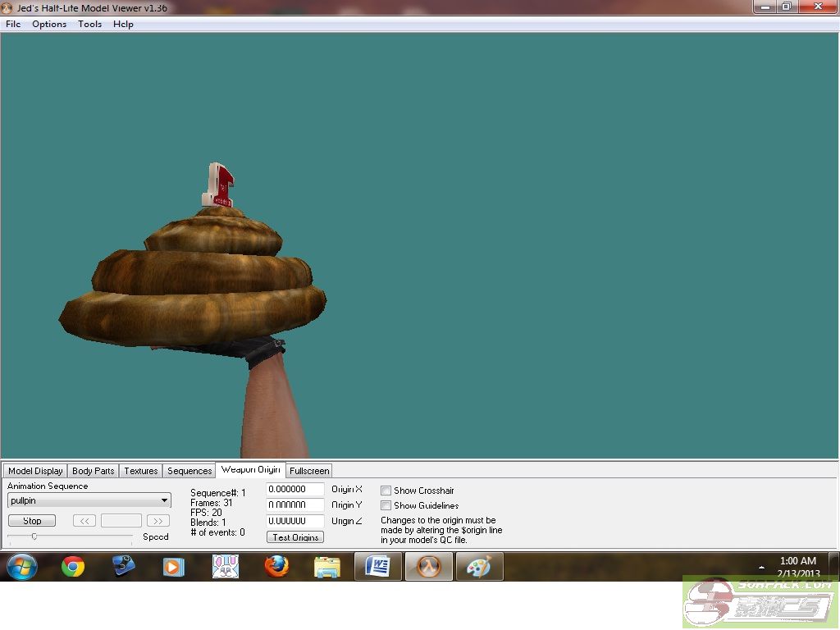
Task: Switch to the Body Parts tab
Action: [x=94, y=471]
